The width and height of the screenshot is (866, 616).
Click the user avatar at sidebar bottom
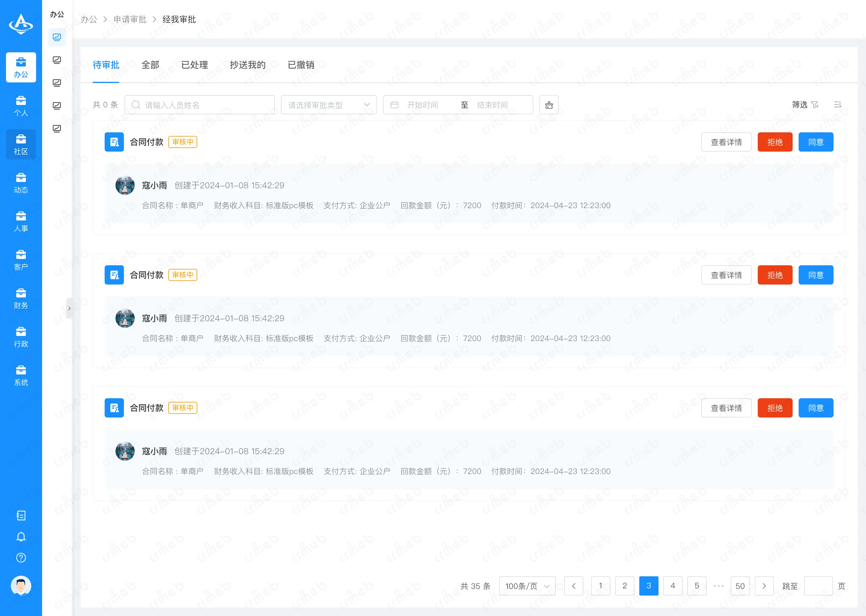pyautogui.click(x=21, y=586)
